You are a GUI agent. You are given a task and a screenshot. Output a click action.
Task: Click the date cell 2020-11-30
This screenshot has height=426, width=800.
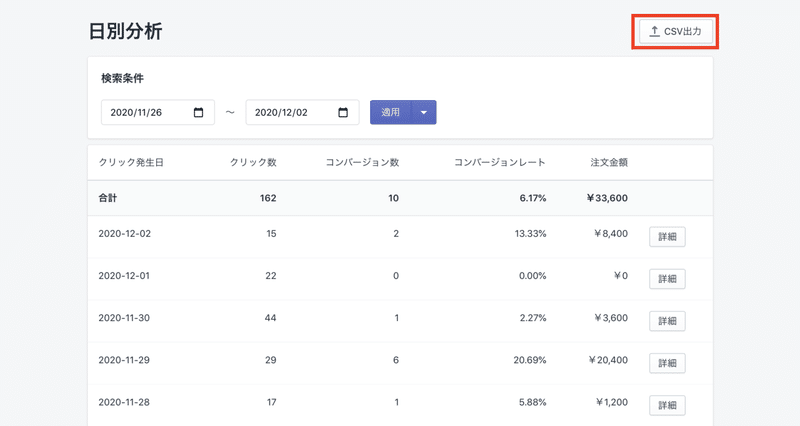coord(124,318)
